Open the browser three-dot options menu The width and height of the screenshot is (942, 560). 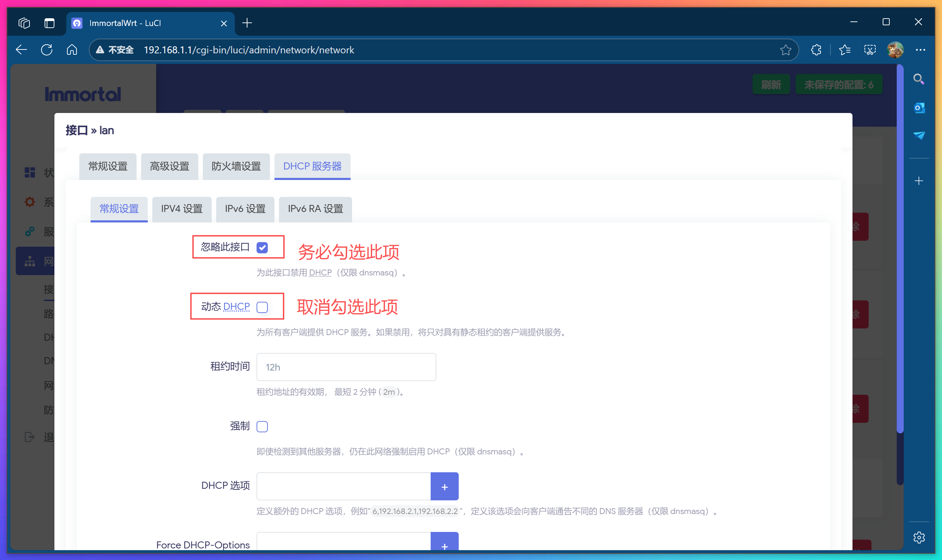921,49
